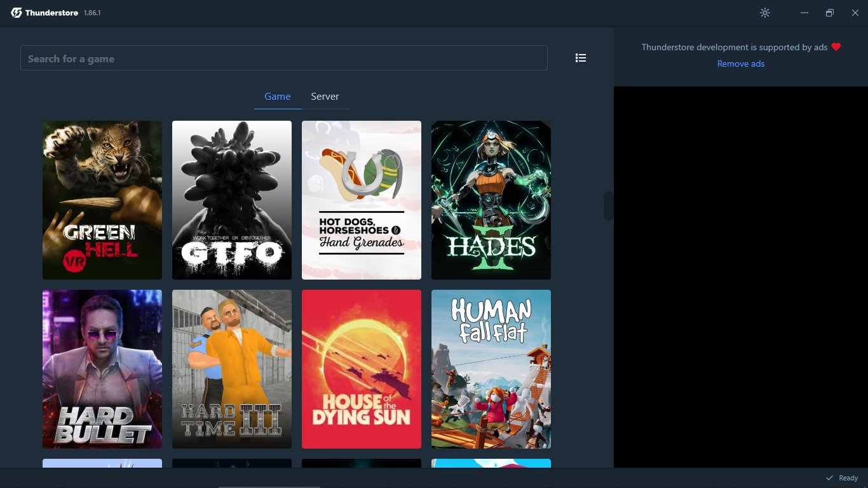Select the GTFO game cover
The height and width of the screenshot is (488, 868).
[232, 200]
